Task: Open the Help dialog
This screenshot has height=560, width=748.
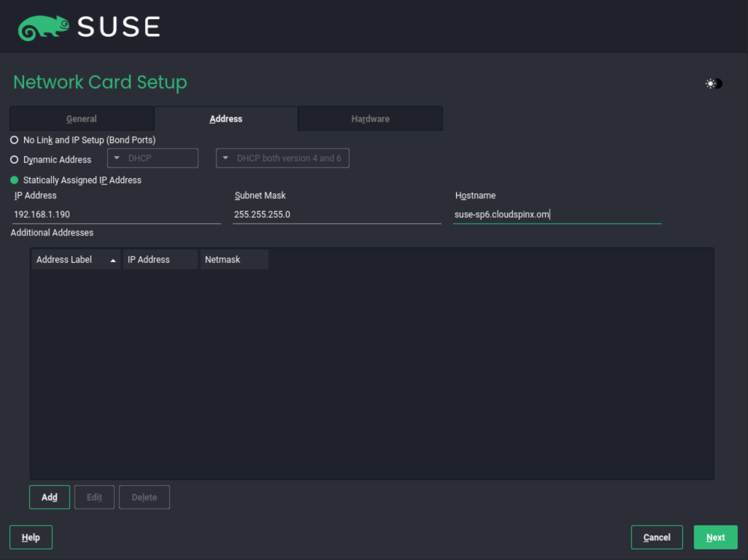Action: point(31,537)
